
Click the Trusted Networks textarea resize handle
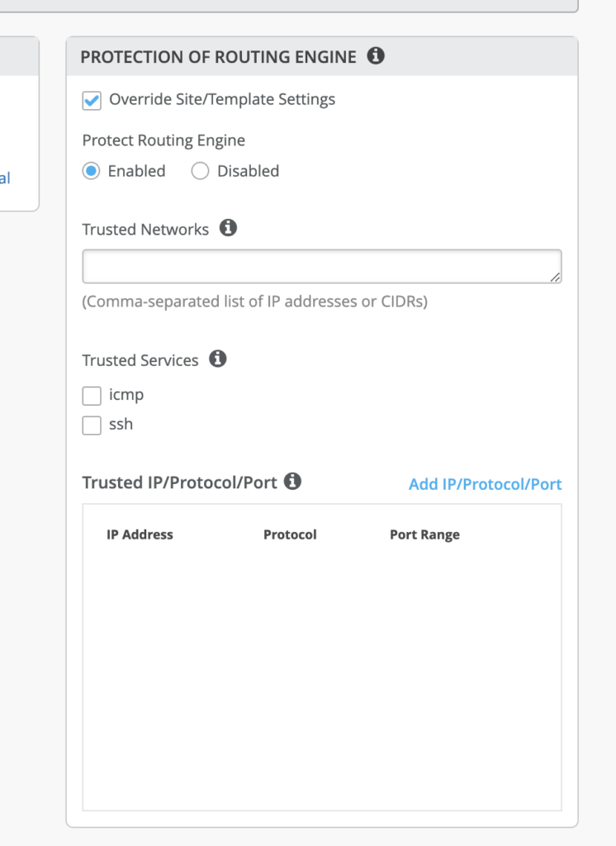coord(555,278)
